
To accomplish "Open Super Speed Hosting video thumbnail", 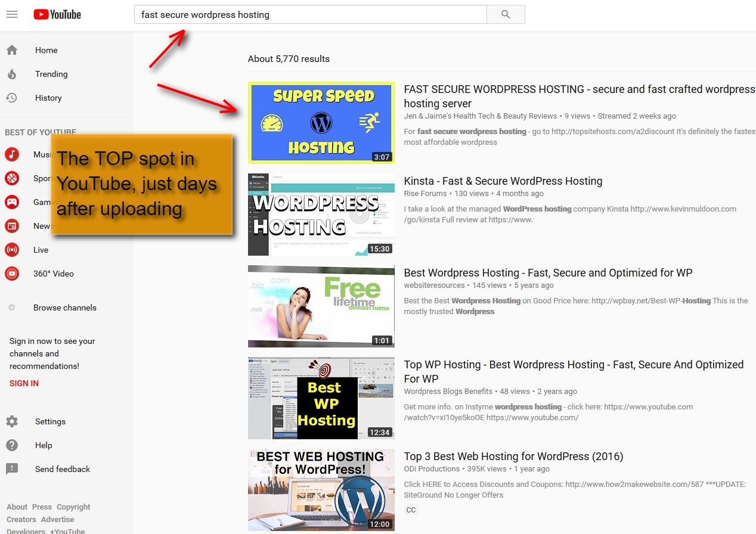I will point(321,123).
